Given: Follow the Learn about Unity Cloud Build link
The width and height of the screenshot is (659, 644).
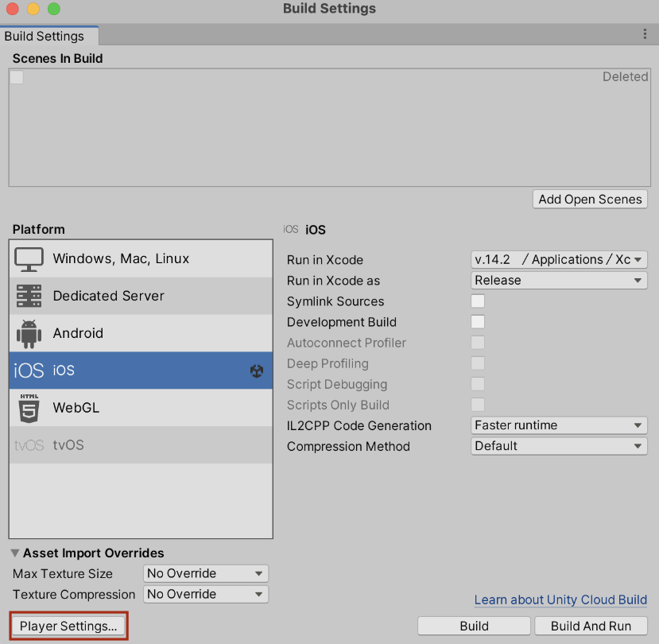Looking at the screenshot, I should 560,599.
